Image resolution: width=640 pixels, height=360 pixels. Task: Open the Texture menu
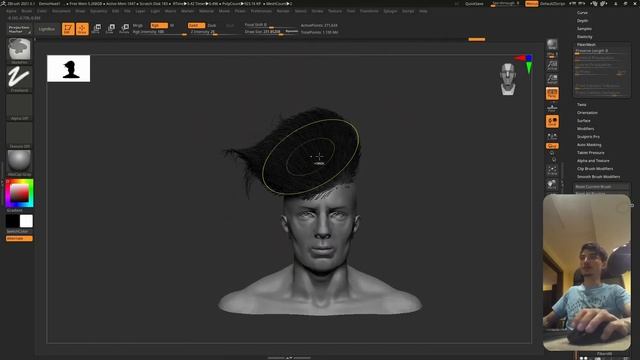point(335,11)
